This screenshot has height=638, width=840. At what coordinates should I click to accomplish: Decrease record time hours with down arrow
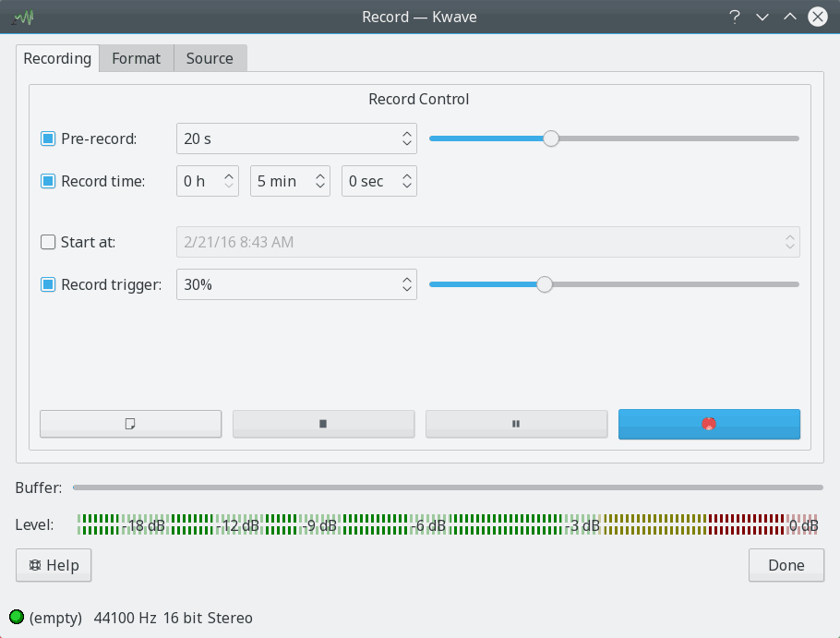pyautogui.click(x=229, y=186)
